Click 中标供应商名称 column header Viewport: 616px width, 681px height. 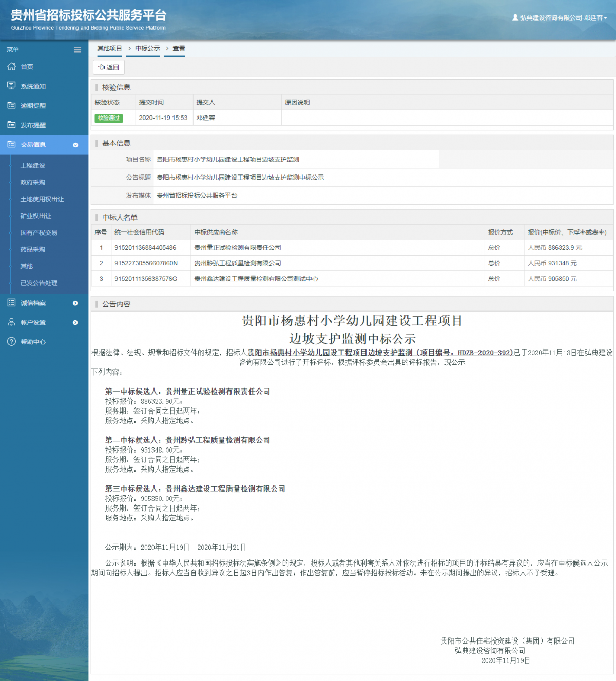click(x=216, y=232)
